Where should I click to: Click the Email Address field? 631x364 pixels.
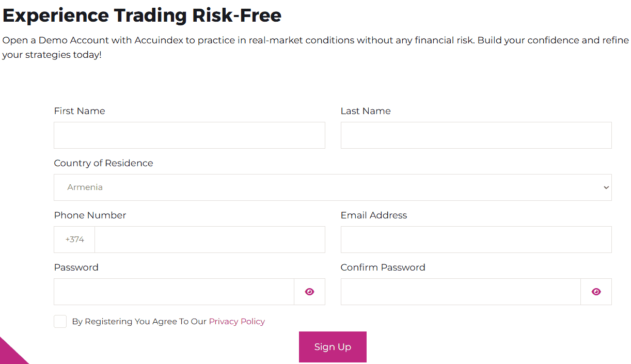click(x=476, y=239)
